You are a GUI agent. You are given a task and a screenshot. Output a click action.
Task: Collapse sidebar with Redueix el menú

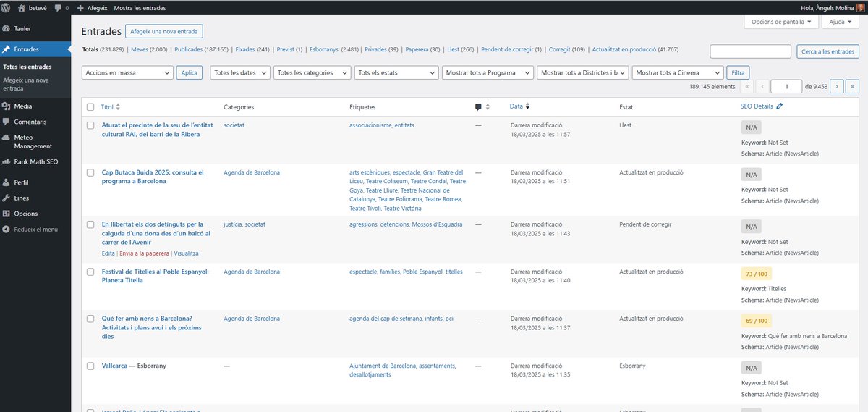click(x=35, y=230)
